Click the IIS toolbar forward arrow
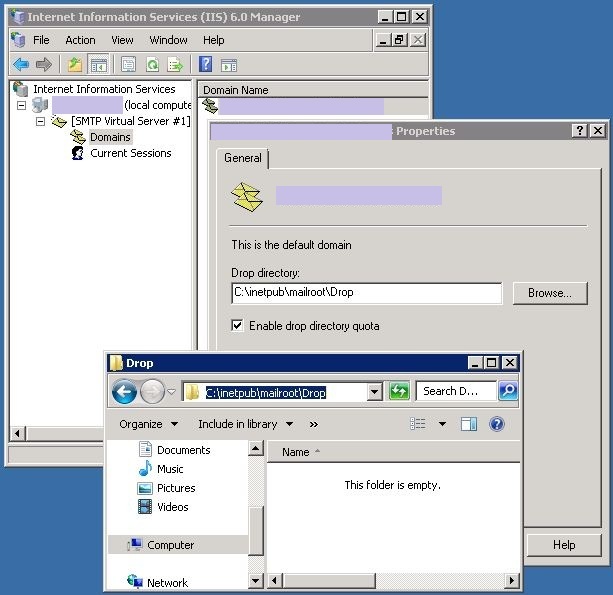 pyautogui.click(x=44, y=64)
